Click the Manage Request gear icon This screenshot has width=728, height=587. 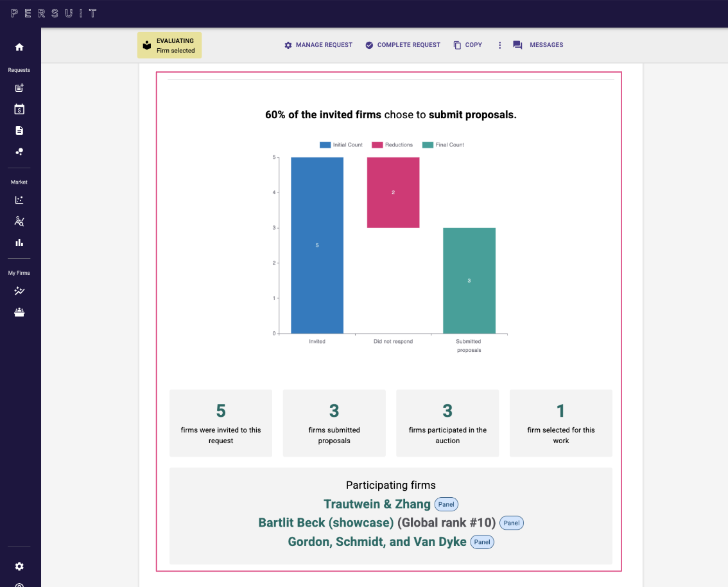tap(288, 45)
